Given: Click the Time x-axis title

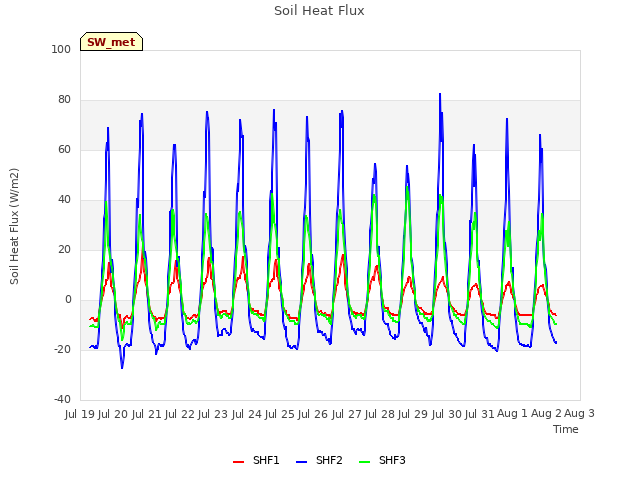Looking at the screenshot, I should click(x=566, y=429).
